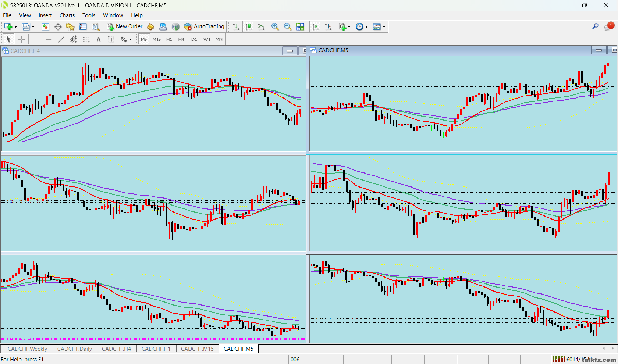Switch to Candlesticks chart display
The image size is (618, 364).
coord(249,26)
